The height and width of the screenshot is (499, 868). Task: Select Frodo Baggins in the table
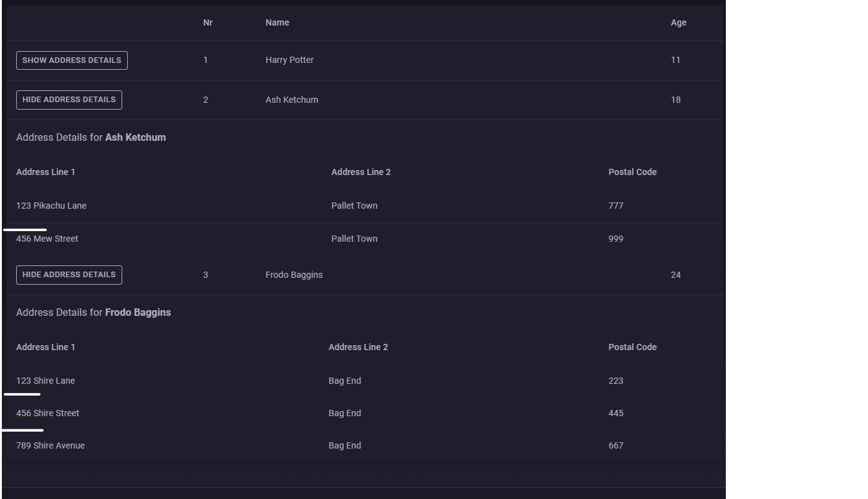point(294,275)
